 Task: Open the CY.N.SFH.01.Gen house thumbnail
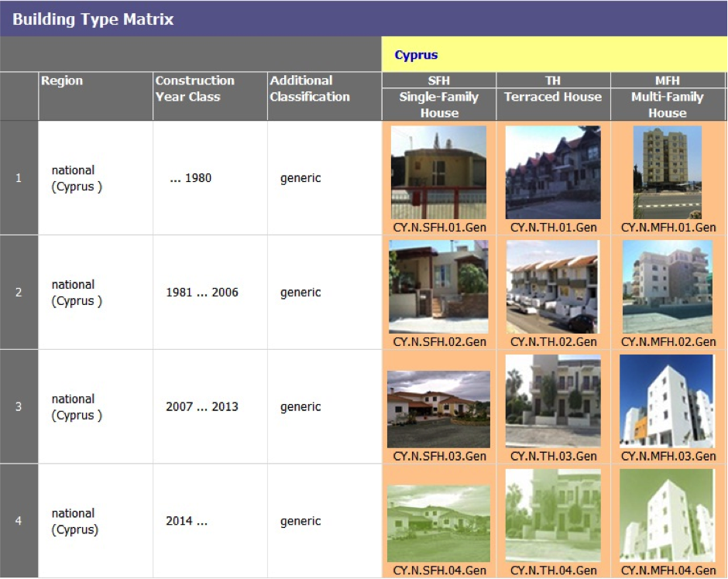tap(438, 173)
